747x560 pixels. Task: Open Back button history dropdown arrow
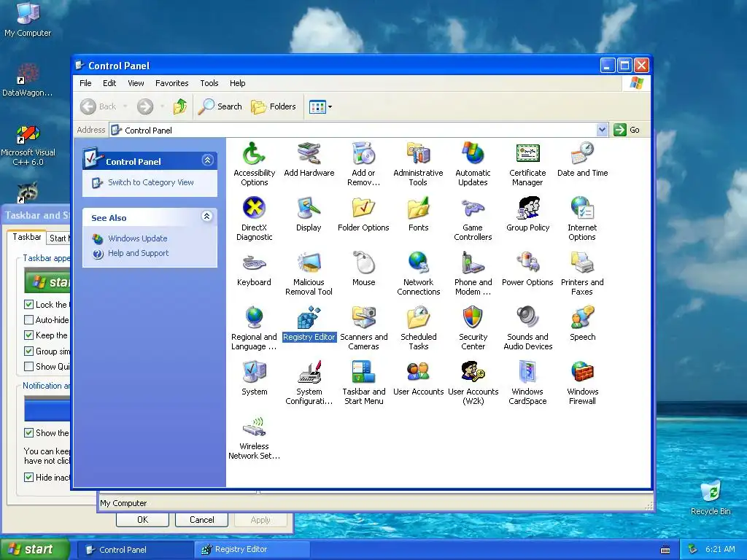pyautogui.click(x=125, y=106)
